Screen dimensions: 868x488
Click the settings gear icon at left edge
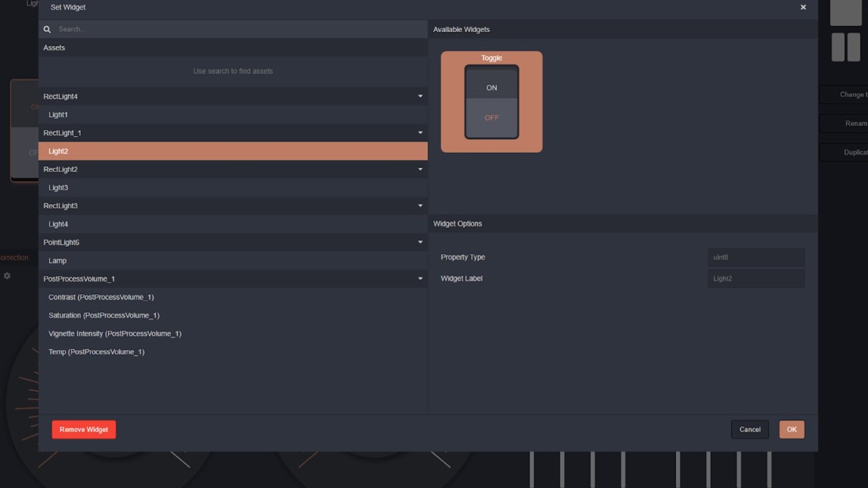coord(7,276)
